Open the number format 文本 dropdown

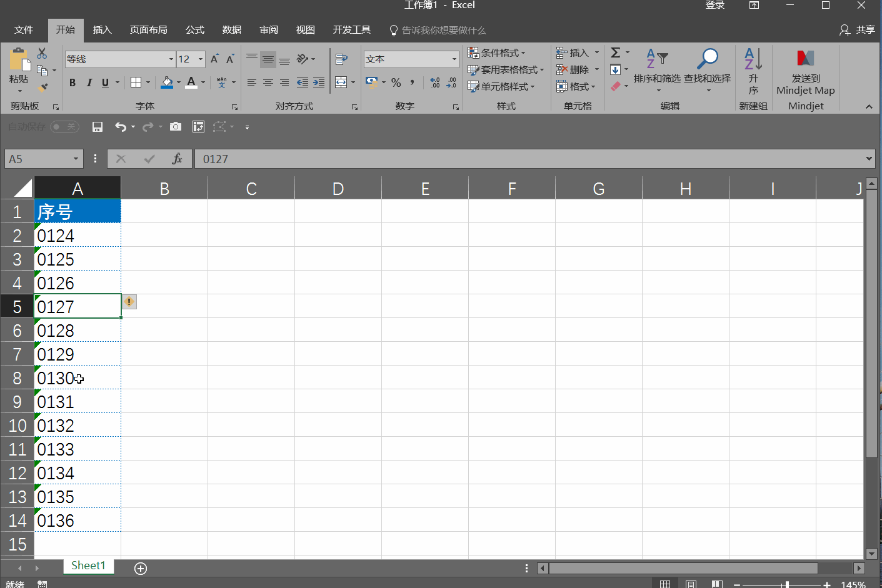point(454,59)
